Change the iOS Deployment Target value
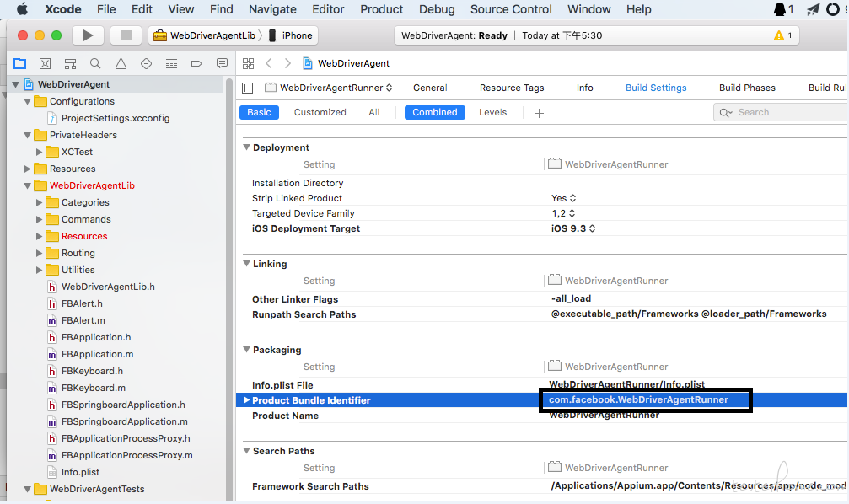 tap(573, 228)
